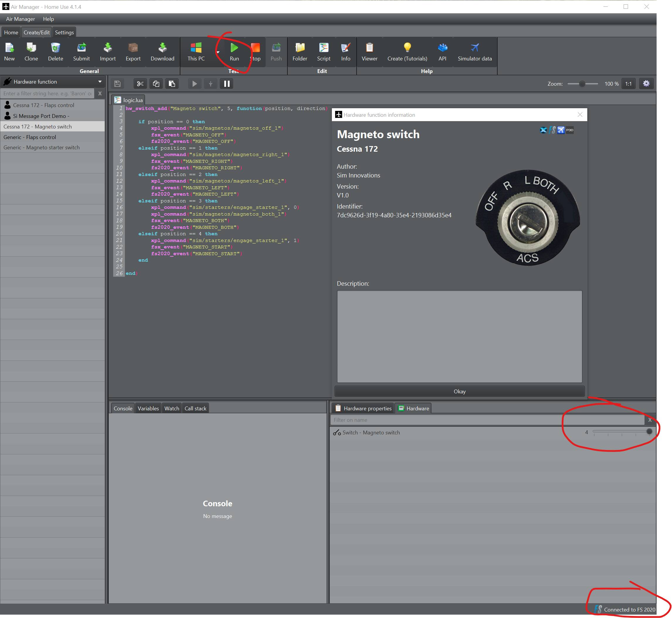
Task: Click the list filter string input
Action: tap(48, 94)
